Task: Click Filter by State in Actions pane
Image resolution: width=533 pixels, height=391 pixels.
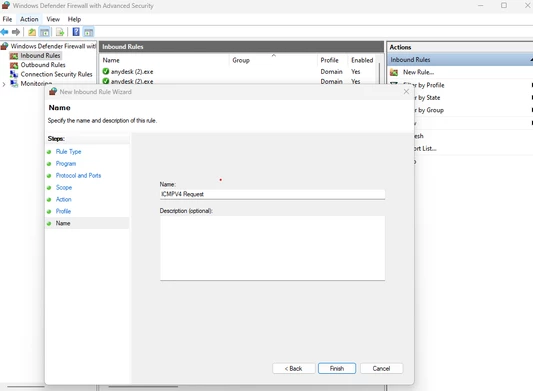Action: 427,98
